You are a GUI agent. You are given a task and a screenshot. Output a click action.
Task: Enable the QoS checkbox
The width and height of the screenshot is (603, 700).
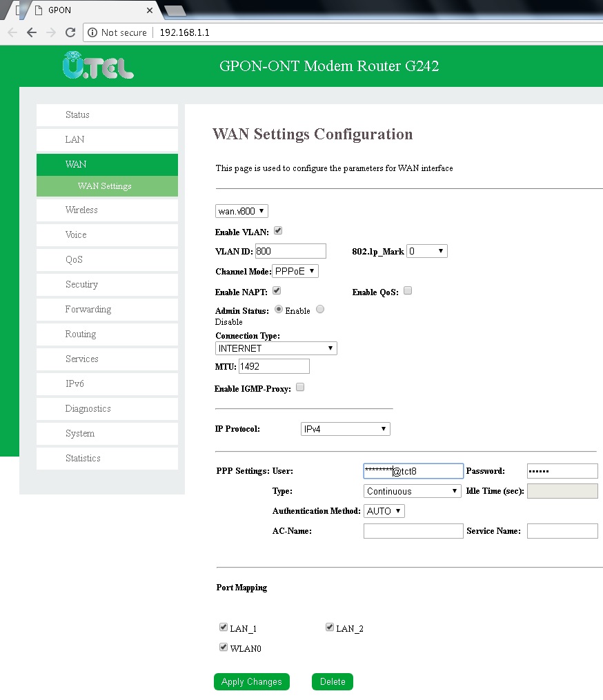coord(408,291)
